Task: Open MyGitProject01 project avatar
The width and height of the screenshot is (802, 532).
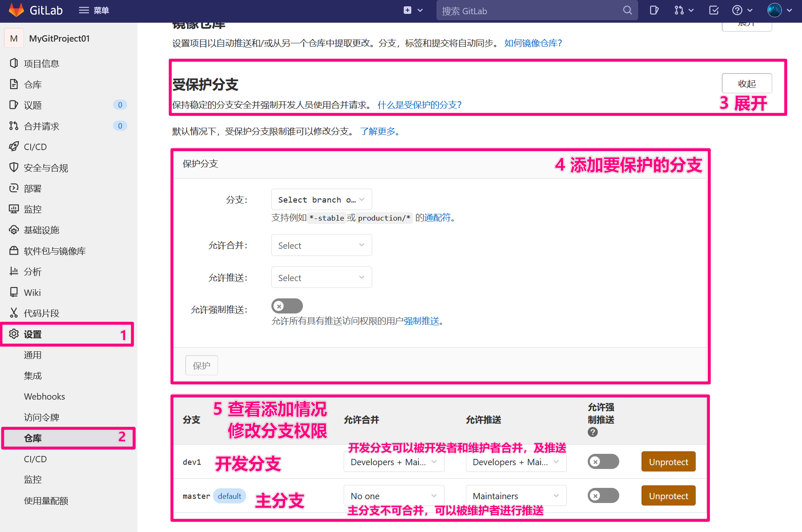Action: pos(14,38)
